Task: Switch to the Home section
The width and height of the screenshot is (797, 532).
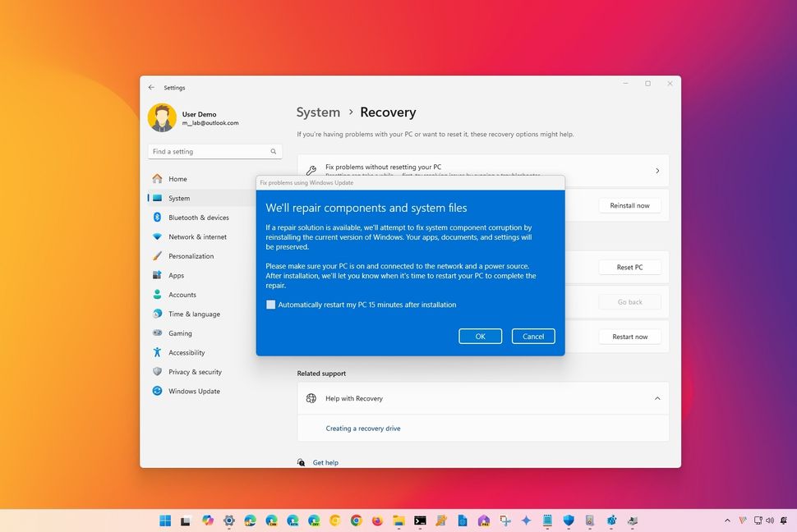Action: point(177,178)
